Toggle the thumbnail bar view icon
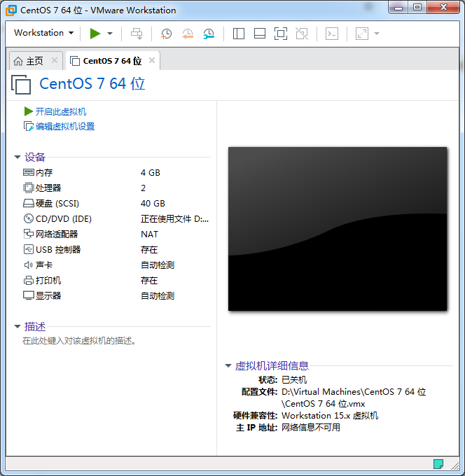This screenshot has height=476, width=465. click(260, 34)
